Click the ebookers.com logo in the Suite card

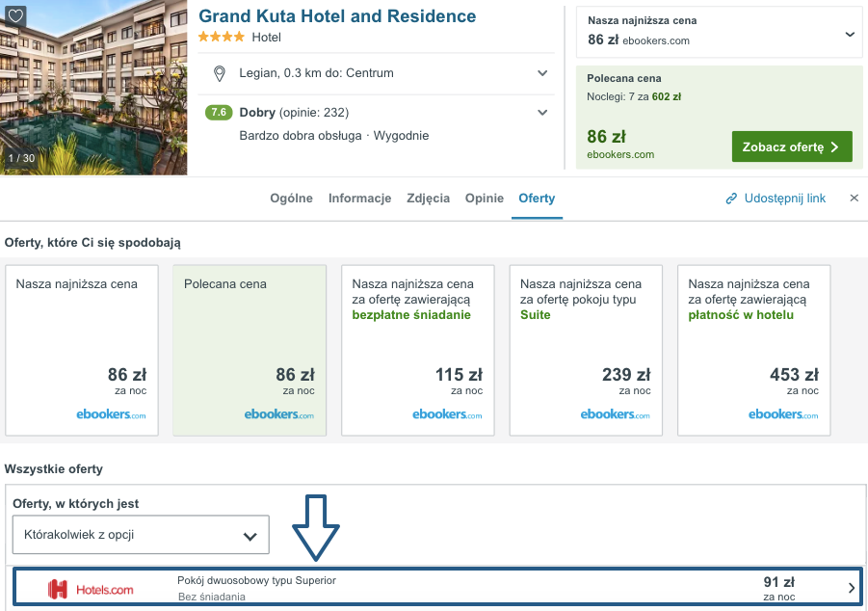pyautogui.click(x=615, y=414)
